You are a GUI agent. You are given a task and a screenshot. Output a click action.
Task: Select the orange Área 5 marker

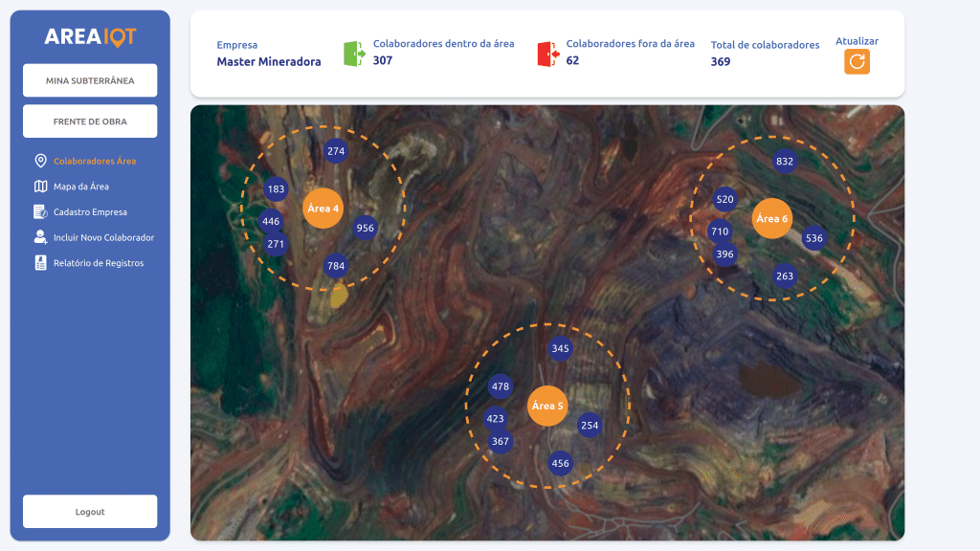click(x=547, y=406)
